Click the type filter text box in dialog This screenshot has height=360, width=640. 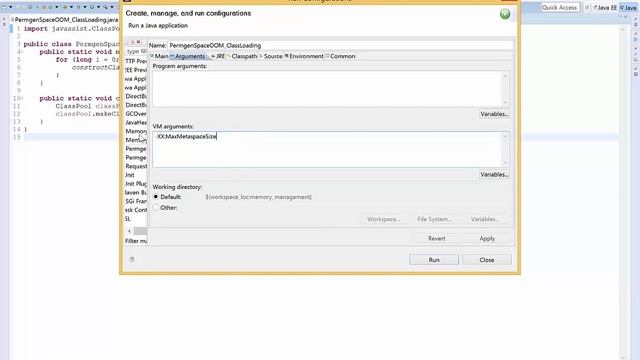pos(136,51)
